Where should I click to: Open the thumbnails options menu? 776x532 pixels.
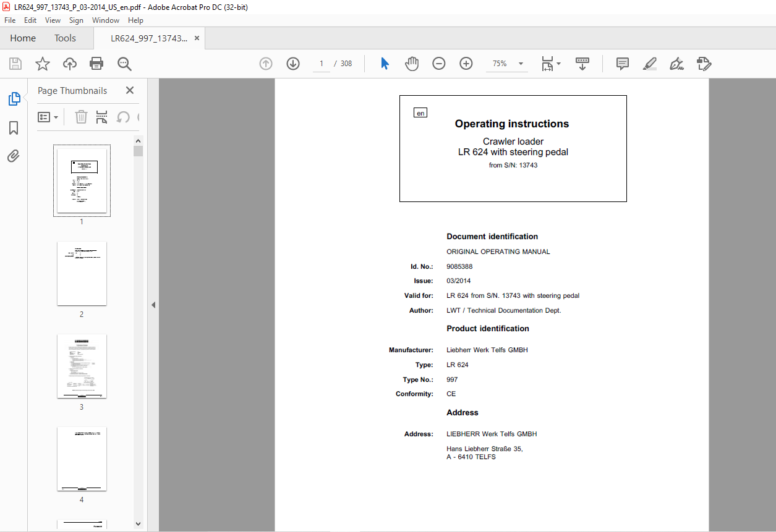point(48,117)
